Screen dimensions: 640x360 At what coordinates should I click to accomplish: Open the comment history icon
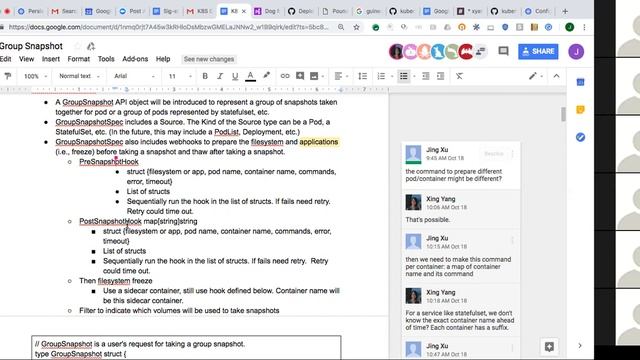pos(503,51)
